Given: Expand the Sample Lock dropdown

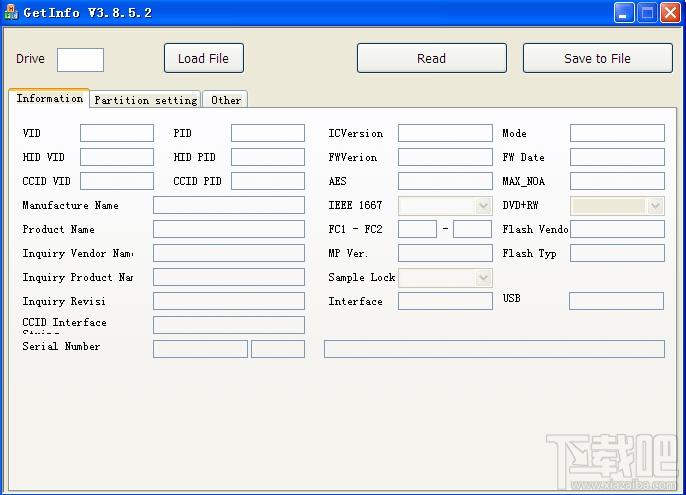Looking at the screenshot, I should coord(483,277).
